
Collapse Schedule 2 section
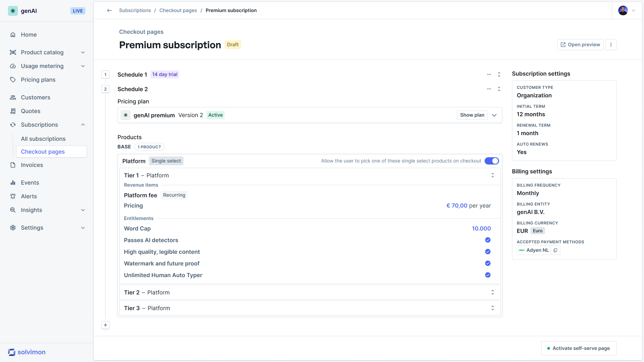(x=499, y=89)
